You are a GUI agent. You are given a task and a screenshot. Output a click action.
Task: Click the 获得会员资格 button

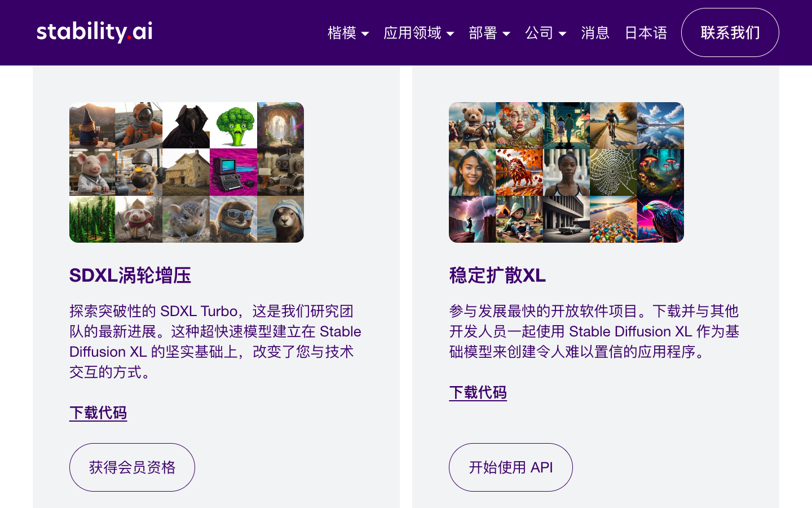[x=132, y=467]
